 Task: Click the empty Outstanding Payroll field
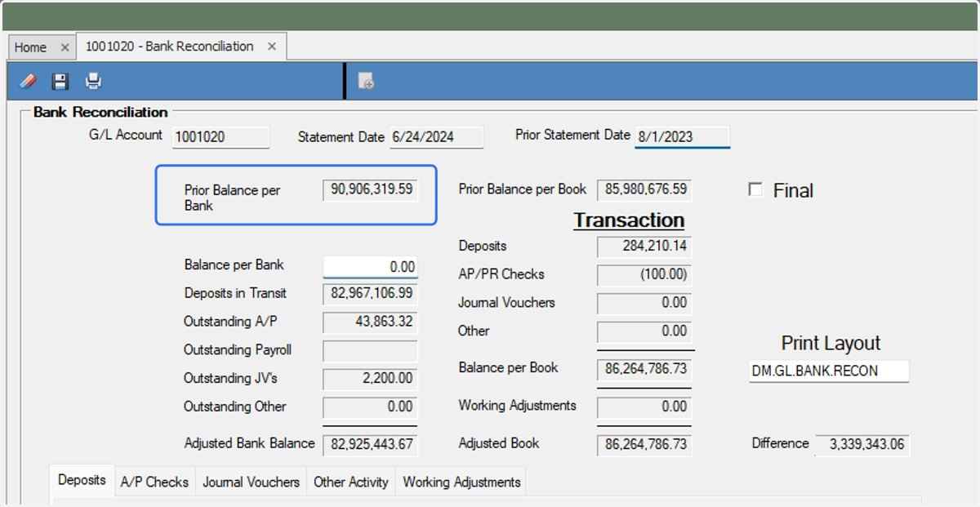pos(370,350)
